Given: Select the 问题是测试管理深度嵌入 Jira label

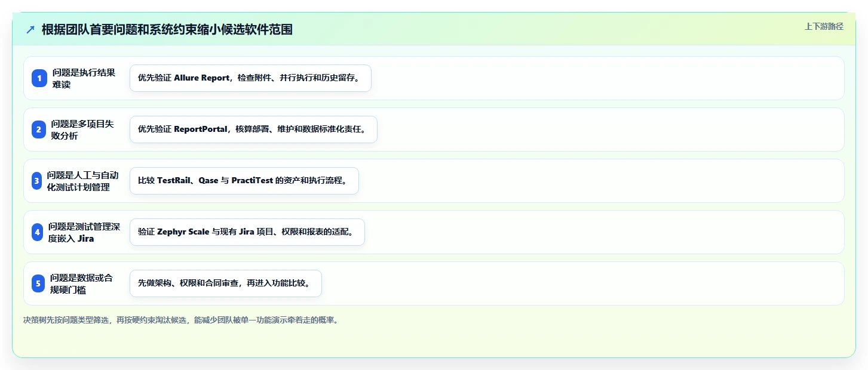Looking at the screenshot, I should [x=84, y=232].
